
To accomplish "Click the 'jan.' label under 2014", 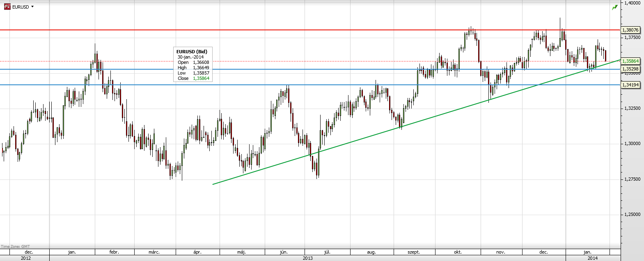I will [587, 252].
